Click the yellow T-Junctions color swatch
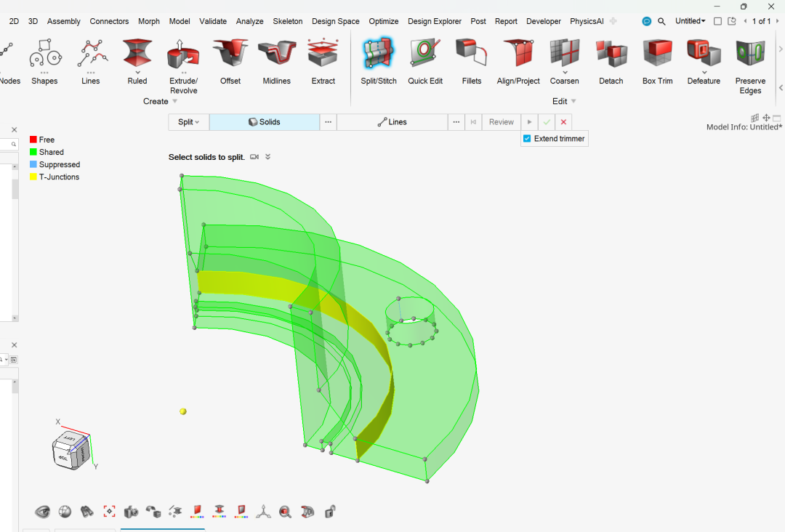Screen dimensions: 785x532 [33, 177]
